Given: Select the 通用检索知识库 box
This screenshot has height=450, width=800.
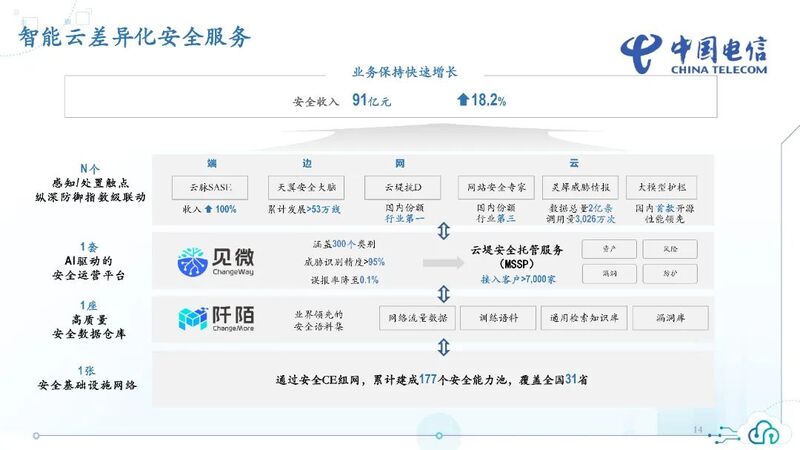Looking at the screenshot, I should [x=584, y=318].
